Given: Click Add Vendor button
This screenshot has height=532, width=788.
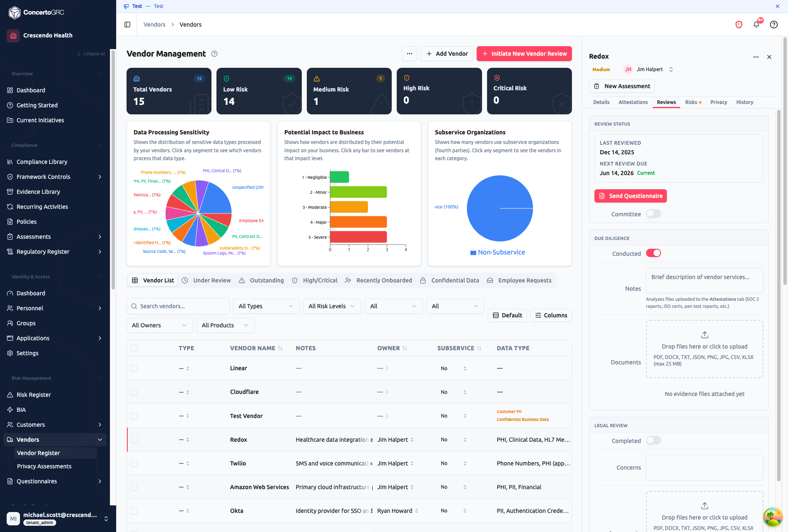Looking at the screenshot, I should [x=447, y=54].
